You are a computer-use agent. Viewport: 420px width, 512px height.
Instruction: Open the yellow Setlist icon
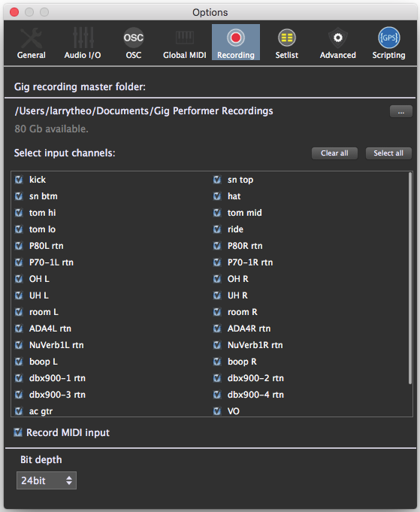click(286, 38)
